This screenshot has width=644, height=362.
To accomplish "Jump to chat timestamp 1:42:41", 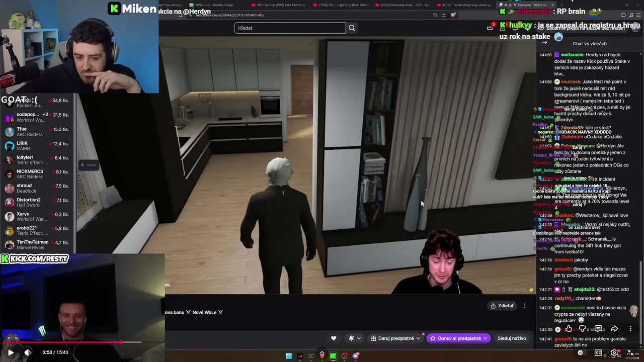I will [545, 339].
